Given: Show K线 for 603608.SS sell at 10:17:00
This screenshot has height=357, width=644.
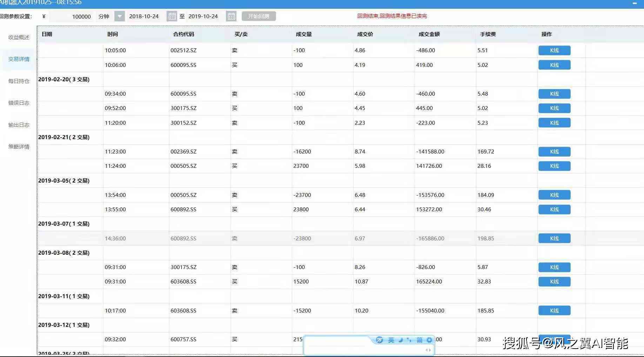Looking at the screenshot, I should tap(554, 311).
